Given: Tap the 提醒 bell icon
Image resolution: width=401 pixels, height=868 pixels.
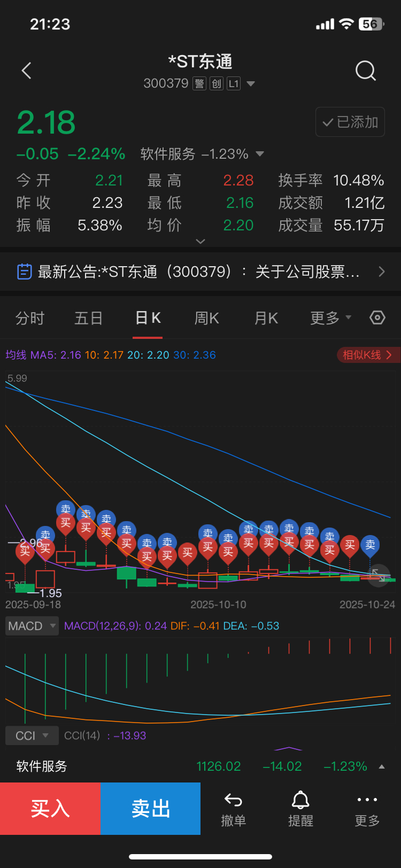Looking at the screenshot, I should [300, 800].
